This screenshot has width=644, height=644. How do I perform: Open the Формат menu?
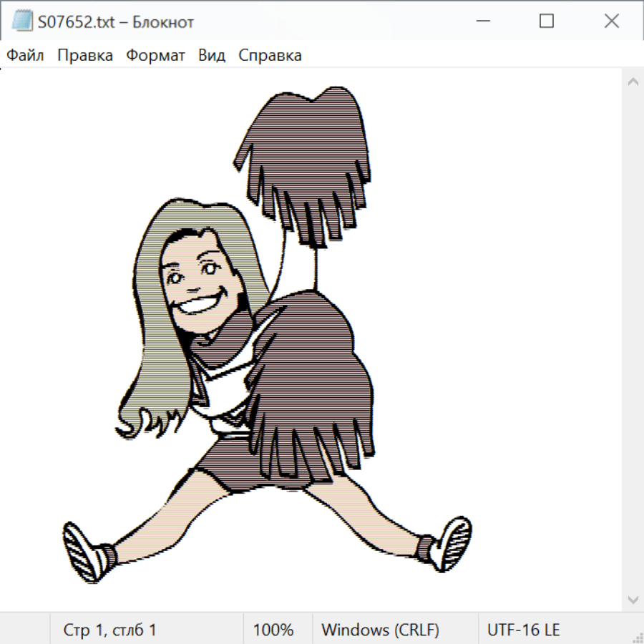[x=155, y=55]
